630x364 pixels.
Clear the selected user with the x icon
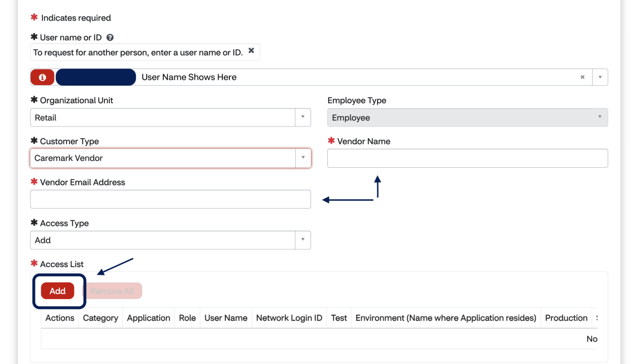point(582,77)
